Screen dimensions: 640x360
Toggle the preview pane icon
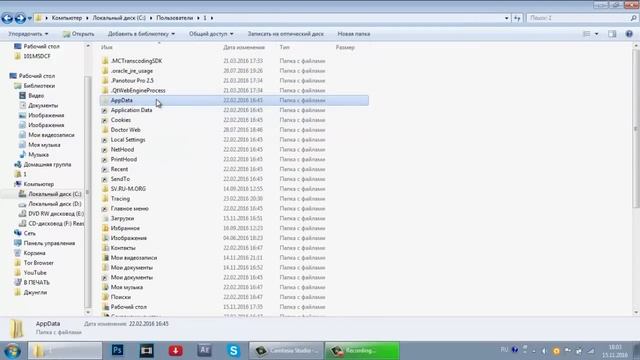612,34
